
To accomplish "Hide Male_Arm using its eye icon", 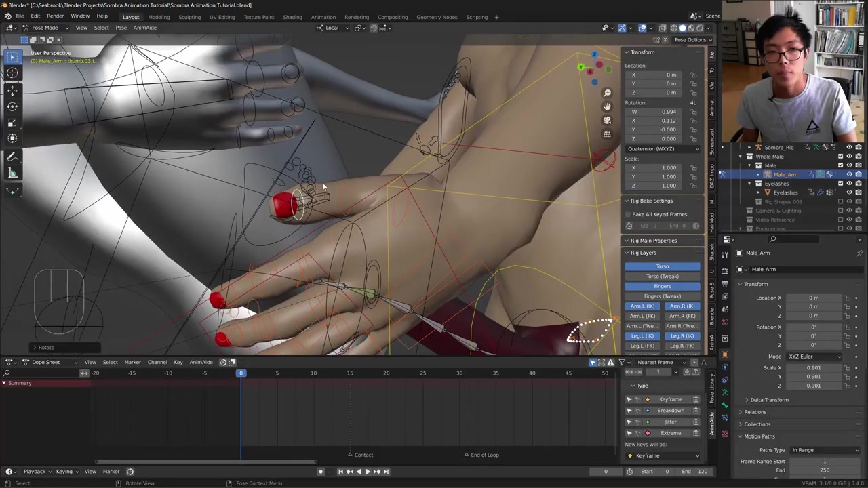I will [849, 174].
